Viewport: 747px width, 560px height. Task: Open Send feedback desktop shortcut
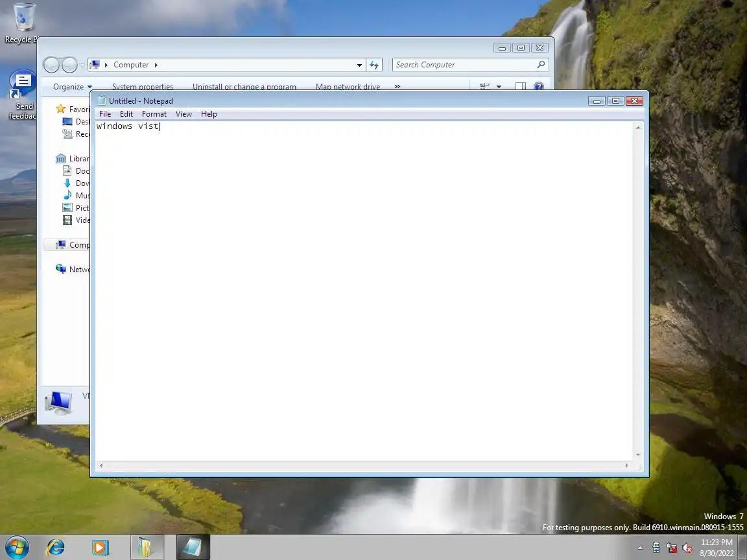[x=21, y=95]
